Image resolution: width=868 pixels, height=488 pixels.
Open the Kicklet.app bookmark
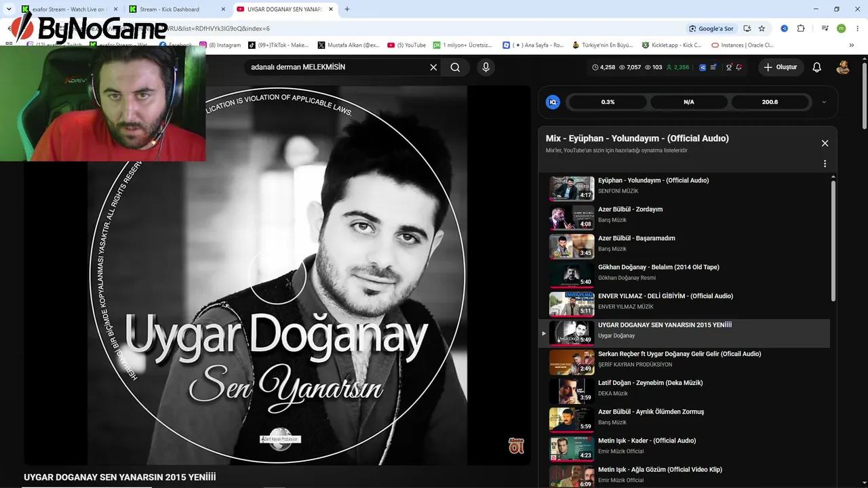[x=671, y=45]
